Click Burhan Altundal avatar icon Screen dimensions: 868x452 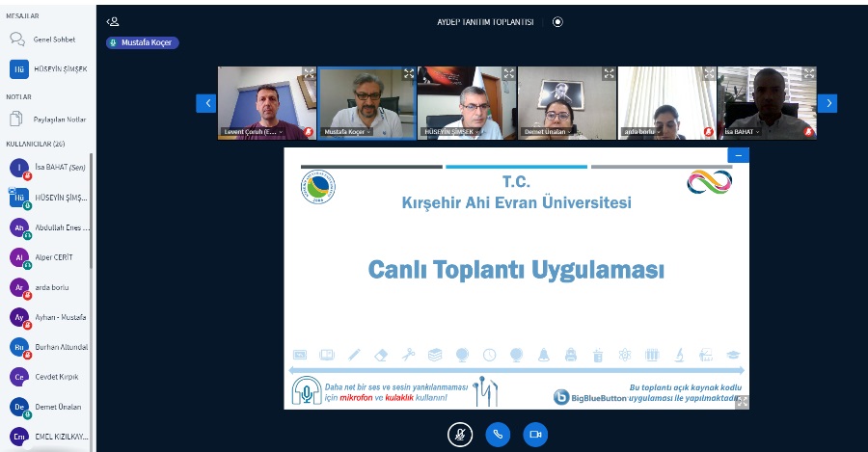coord(19,347)
